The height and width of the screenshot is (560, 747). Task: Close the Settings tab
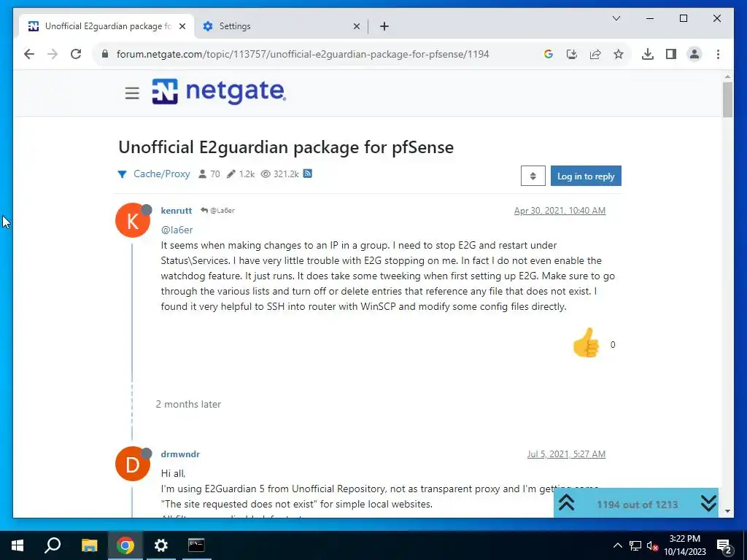[356, 26]
